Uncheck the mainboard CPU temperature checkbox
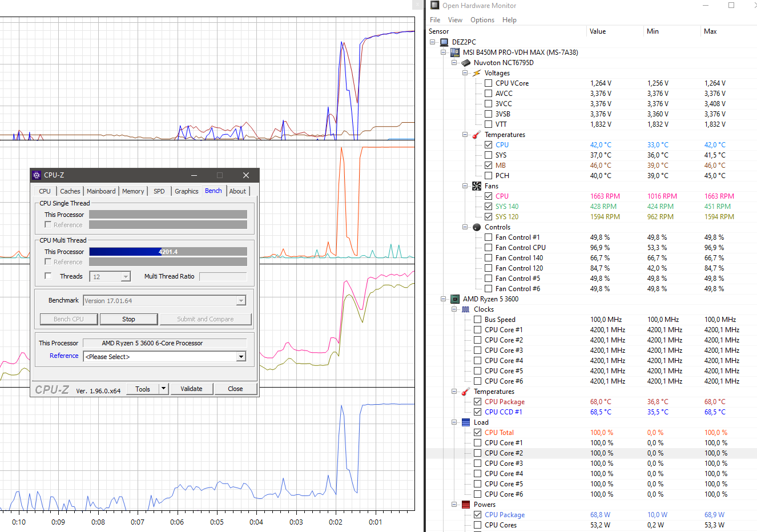Screen dimensions: 757x532 pos(489,145)
